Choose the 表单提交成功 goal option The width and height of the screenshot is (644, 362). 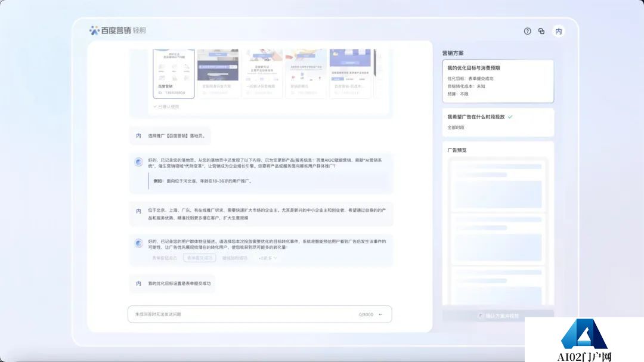(200, 258)
